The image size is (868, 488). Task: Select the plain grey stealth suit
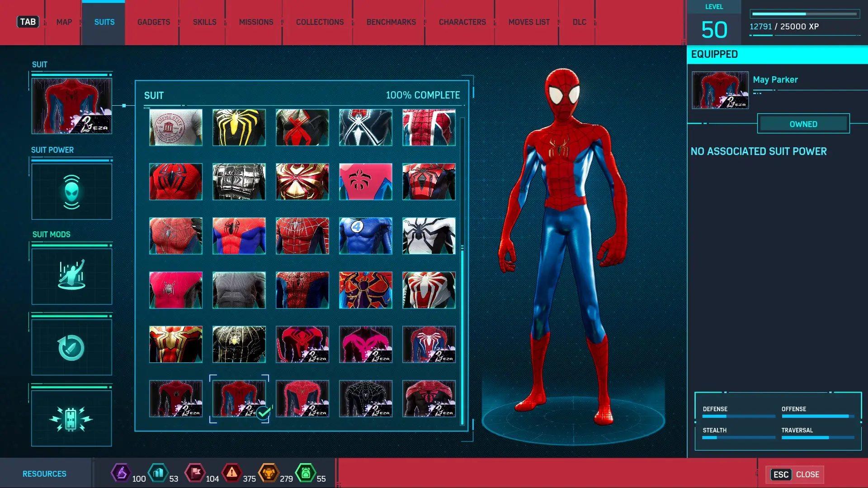tap(239, 290)
